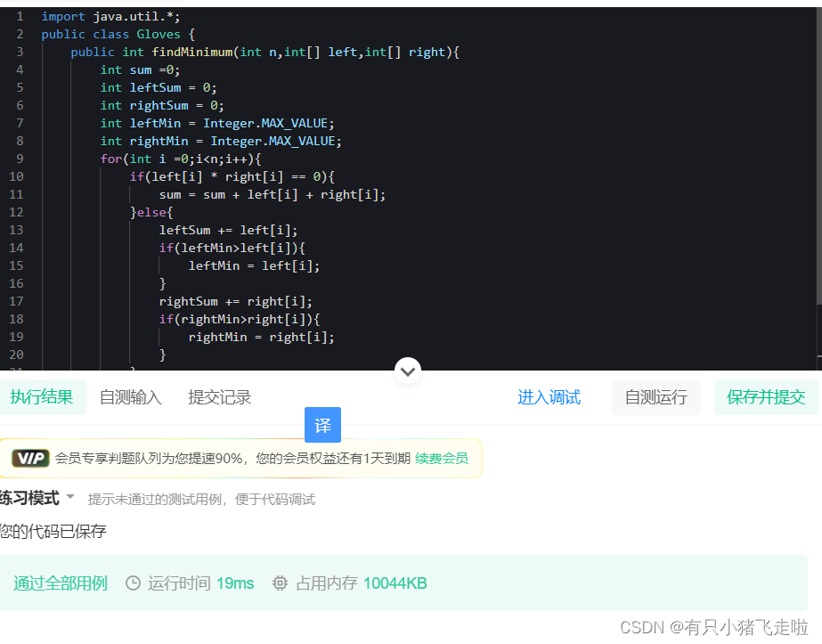
Task: Click the 通过全部用例 result link
Action: click(x=60, y=583)
